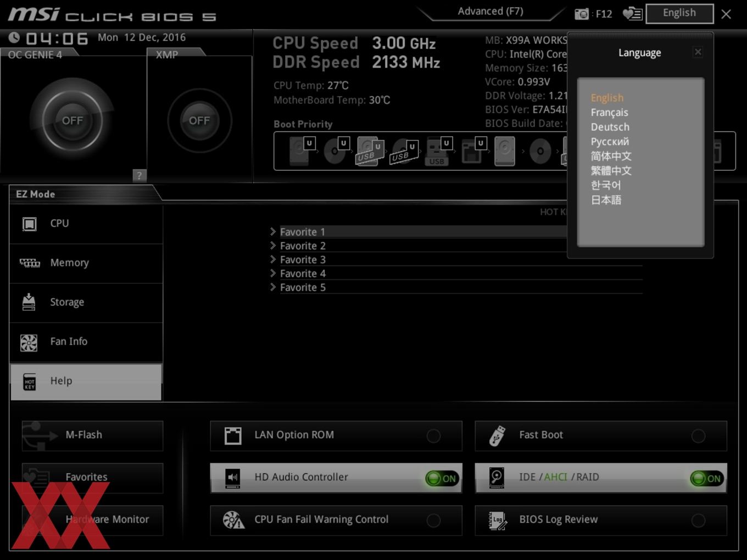Viewport: 747px width, 560px height.
Task: Choose 한국어 in the Language list
Action: (x=605, y=185)
